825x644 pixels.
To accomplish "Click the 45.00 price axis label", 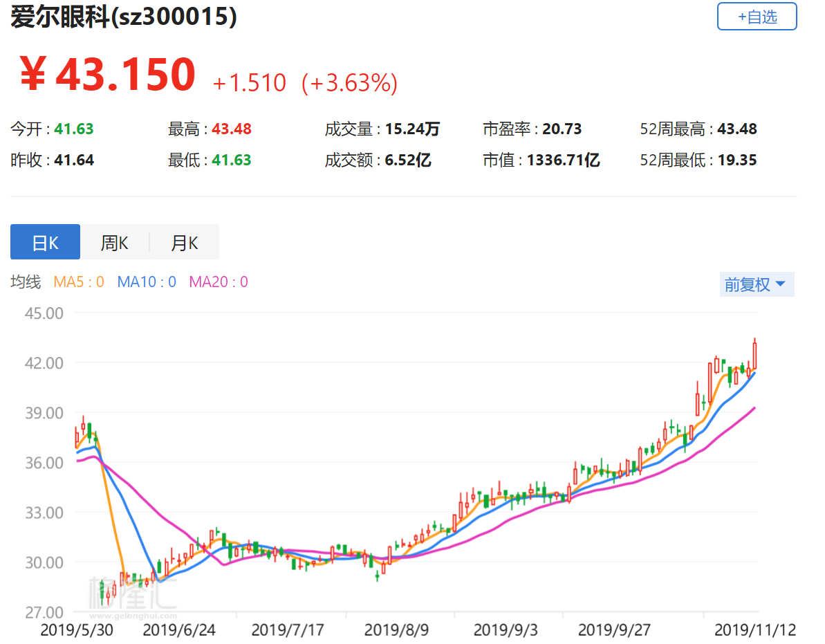I will pyautogui.click(x=44, y=313).
